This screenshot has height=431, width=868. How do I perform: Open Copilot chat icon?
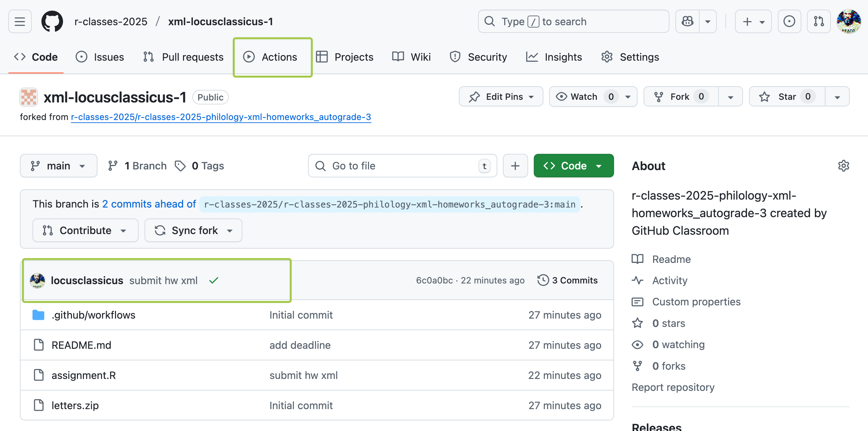[687, 22]
